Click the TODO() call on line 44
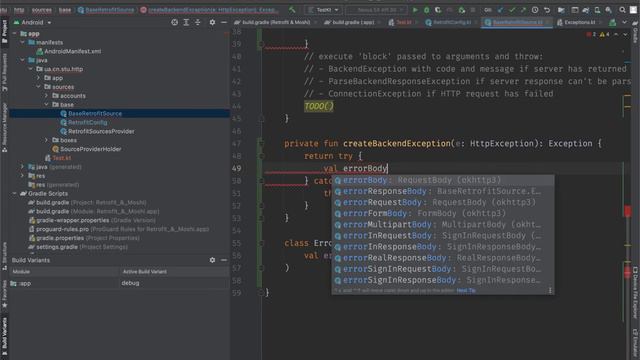 click(x=319, y=106)
